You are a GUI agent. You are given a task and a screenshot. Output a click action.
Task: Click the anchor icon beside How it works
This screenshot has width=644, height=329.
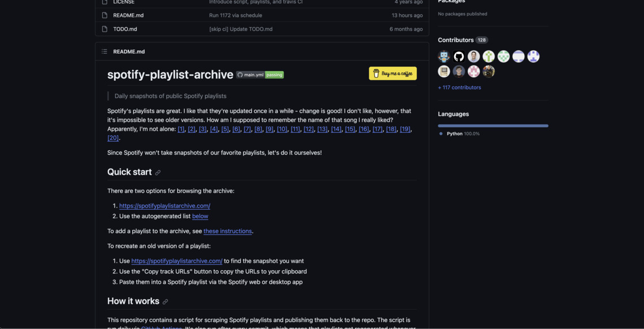click(x=166, y=302)
